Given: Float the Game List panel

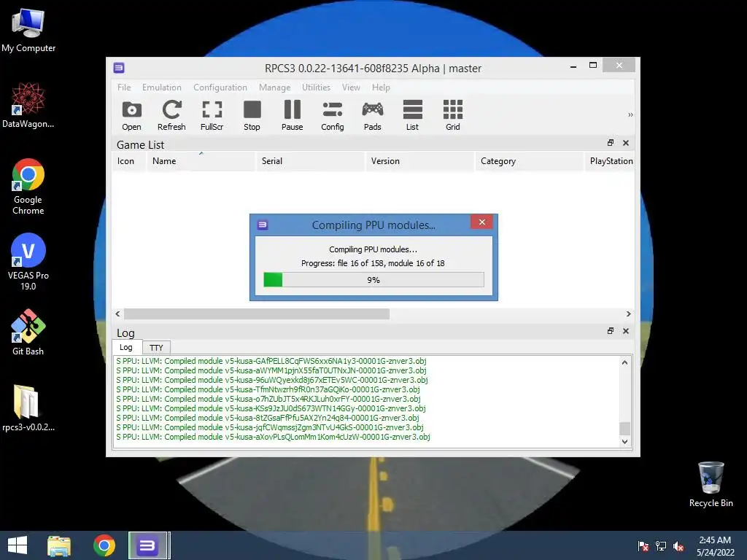Looking at the screenshot, I should [611, 143].
